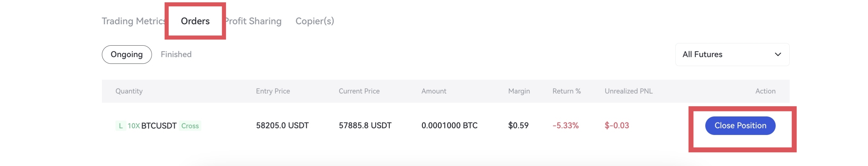868x166 pixels.
Task: Click the BTCUSDT pair name
Action: (159, 126)
